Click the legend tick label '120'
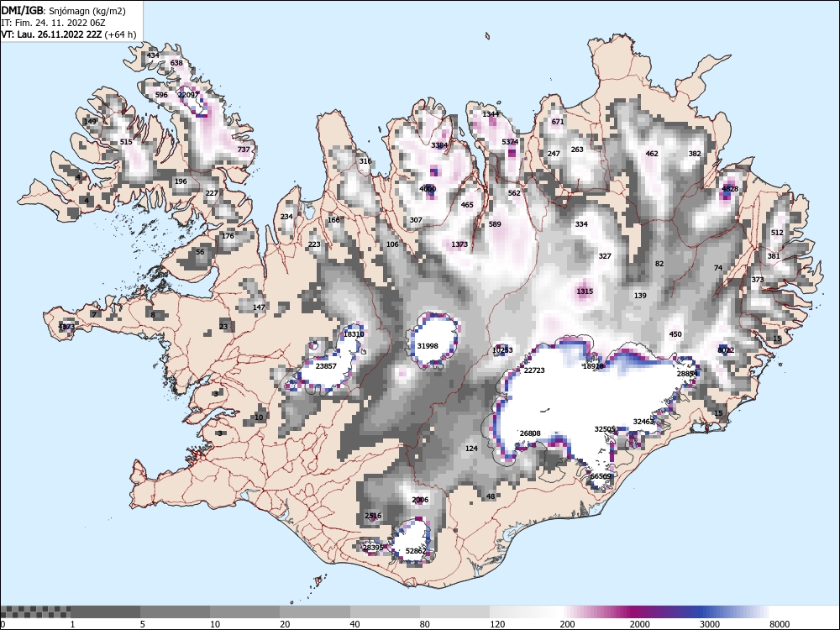Viewport: 840px width, 630px height. (x=497, y=624)
